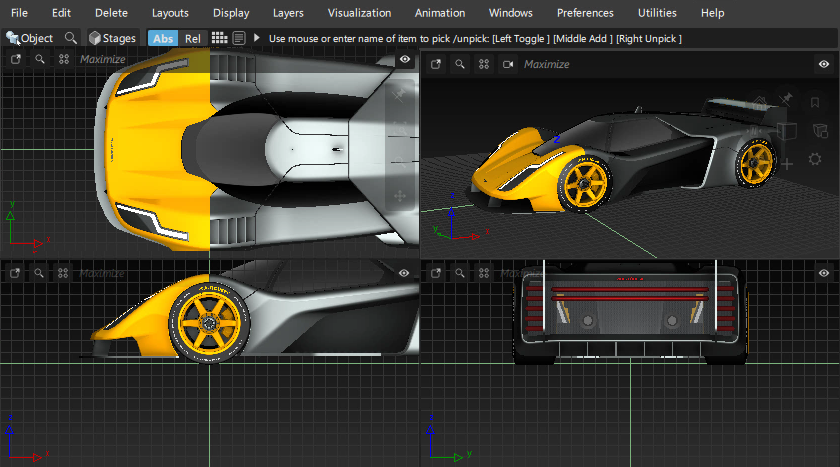Click the Object pick tool icon
This screenshot has height=467, width=840.
tap(13, 38)
